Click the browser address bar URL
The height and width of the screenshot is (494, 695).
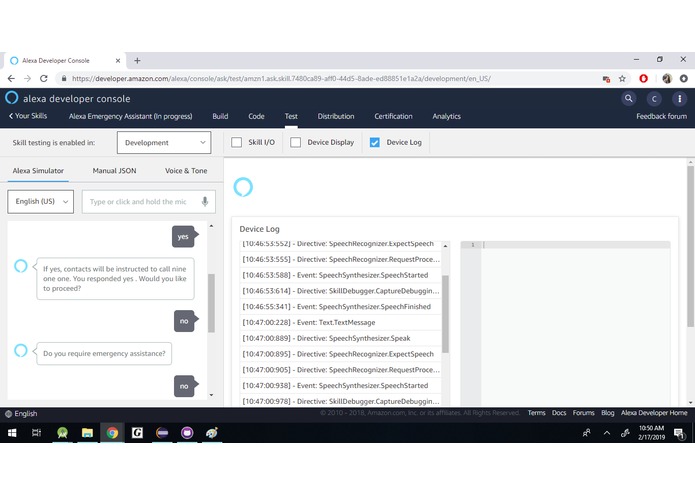tap(281, 78)
